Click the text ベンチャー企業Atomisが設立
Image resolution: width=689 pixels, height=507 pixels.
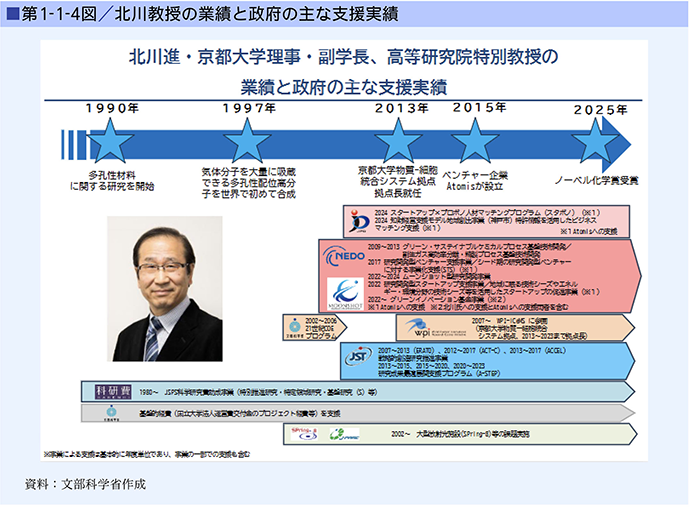[x=475, y=181]
